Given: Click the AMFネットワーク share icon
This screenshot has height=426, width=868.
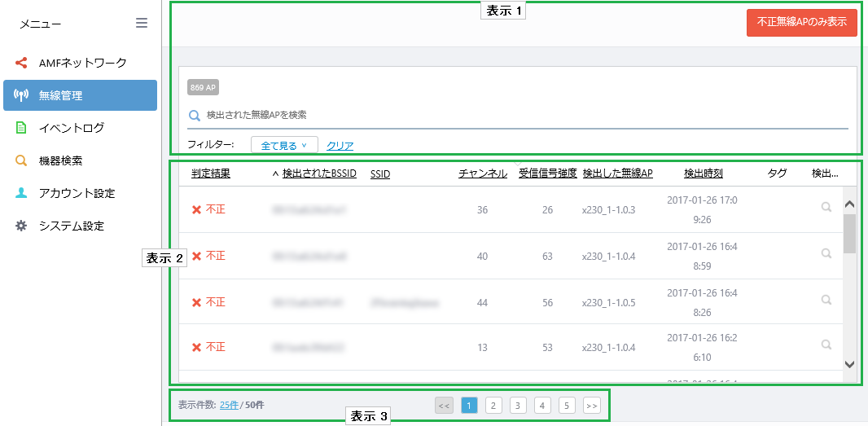Looking at the screenshot, I should (21, 63).
